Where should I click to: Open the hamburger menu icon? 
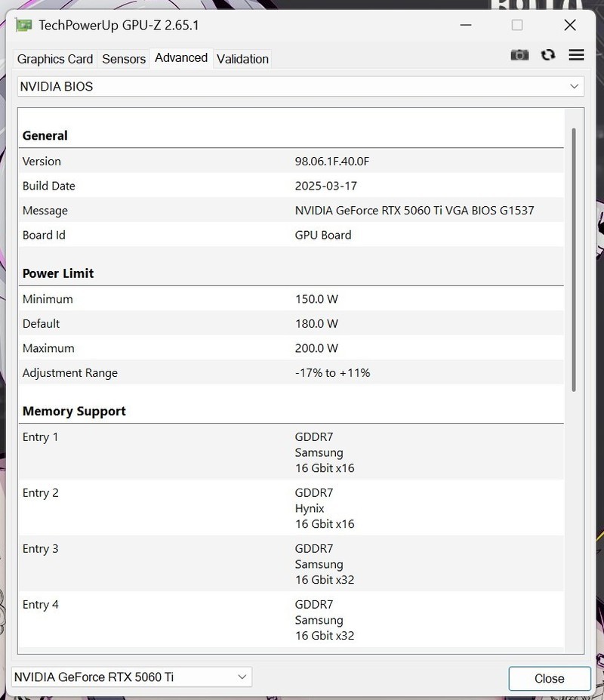[576, 55]
